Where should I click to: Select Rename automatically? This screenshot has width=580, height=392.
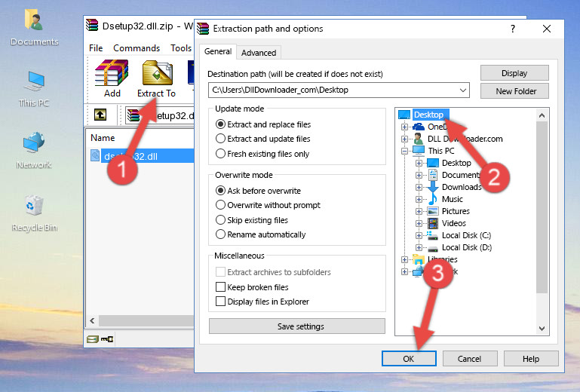point(260,234)
